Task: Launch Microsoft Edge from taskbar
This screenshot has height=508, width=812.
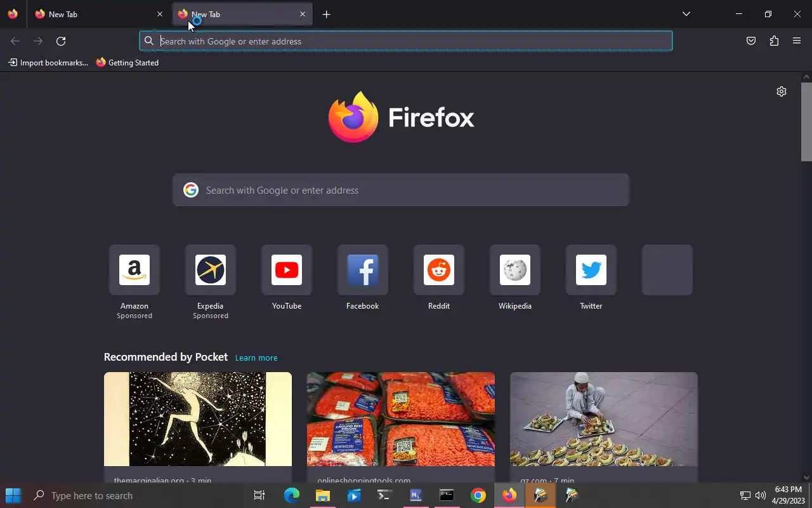Action: pyautogui.click(x=291, y=495)
